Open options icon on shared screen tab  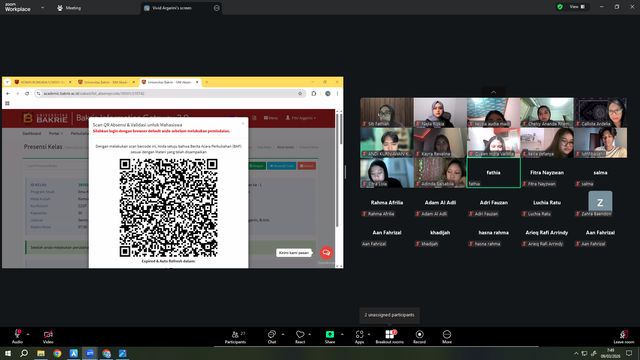[216, 8]
